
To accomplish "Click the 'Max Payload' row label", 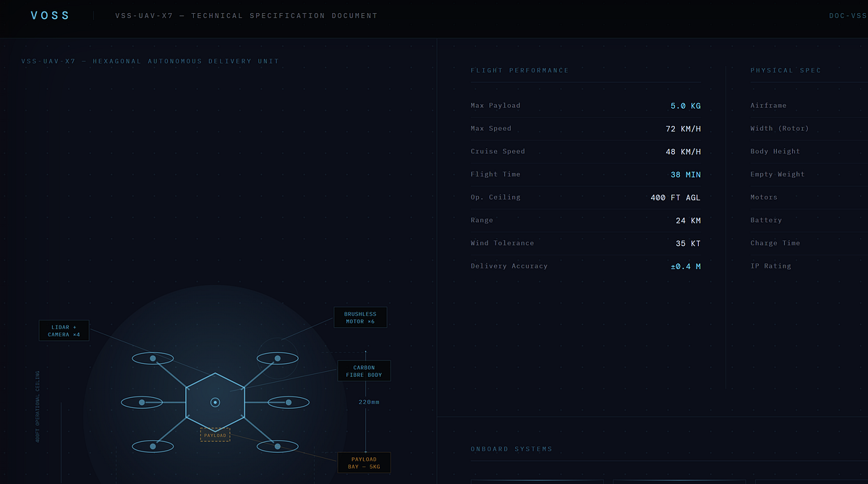I will pyautogui.click(x=495, y=106).
